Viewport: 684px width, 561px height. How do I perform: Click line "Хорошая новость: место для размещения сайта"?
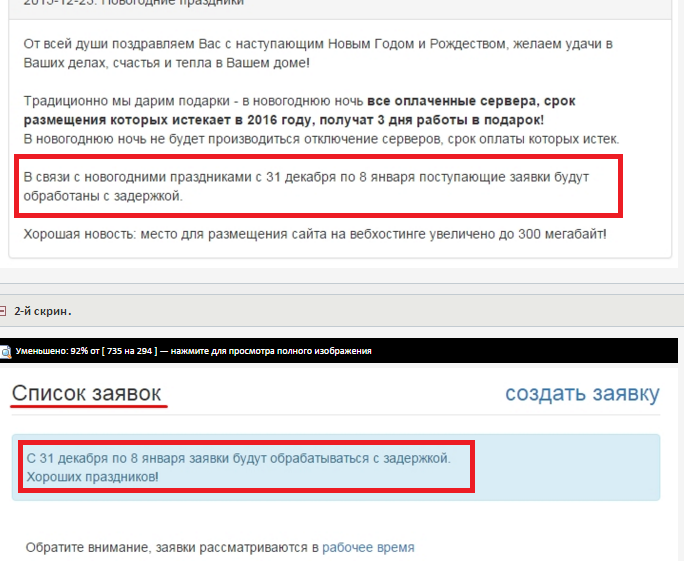click(x=315, y=234)
